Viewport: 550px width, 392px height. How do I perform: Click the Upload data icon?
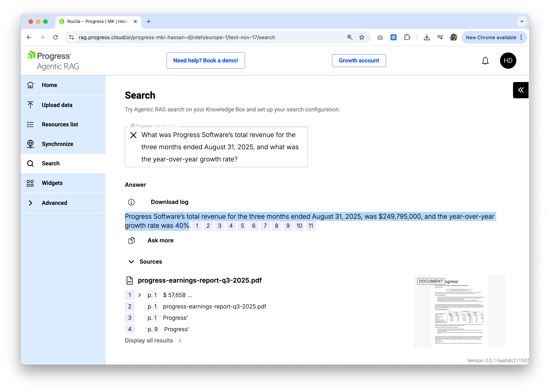point(31,105)
